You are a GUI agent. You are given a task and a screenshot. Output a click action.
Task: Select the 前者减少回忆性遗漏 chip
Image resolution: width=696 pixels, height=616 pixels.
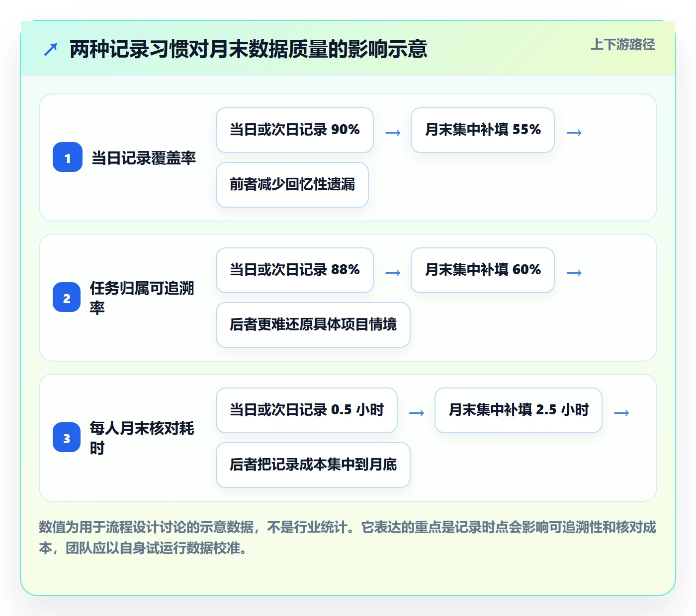pyautogui.click(x=292, y=185)
